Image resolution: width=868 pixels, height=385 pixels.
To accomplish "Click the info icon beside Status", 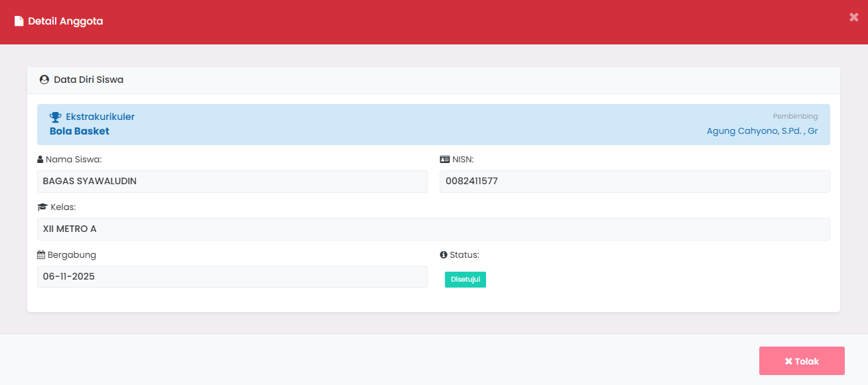I will pos(444,255).
